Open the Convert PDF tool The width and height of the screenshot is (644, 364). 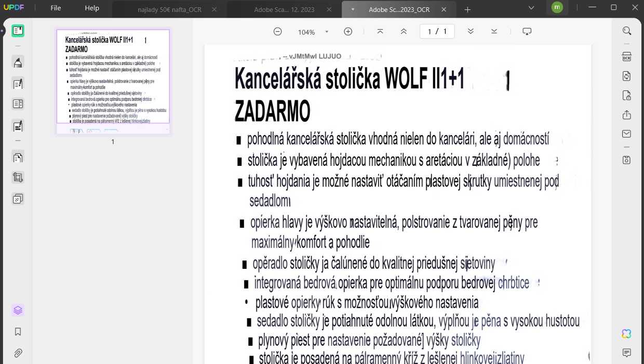click(x=627, y=76)
